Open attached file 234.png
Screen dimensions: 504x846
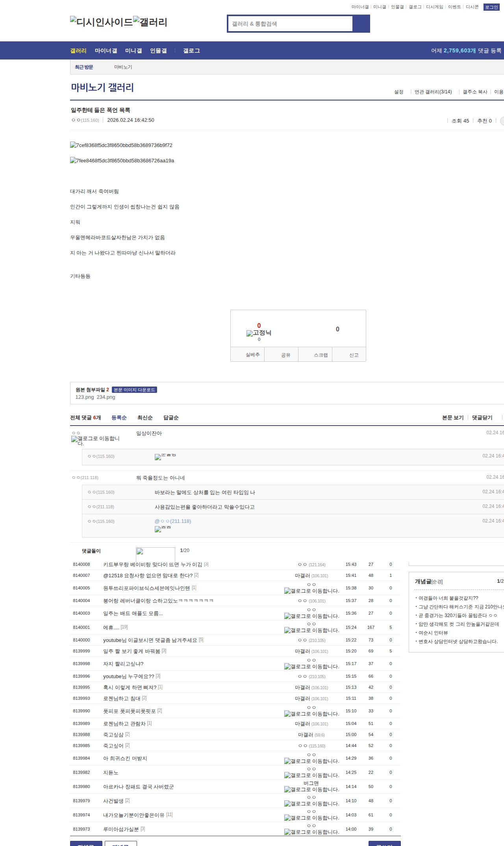tap(106, 397)
